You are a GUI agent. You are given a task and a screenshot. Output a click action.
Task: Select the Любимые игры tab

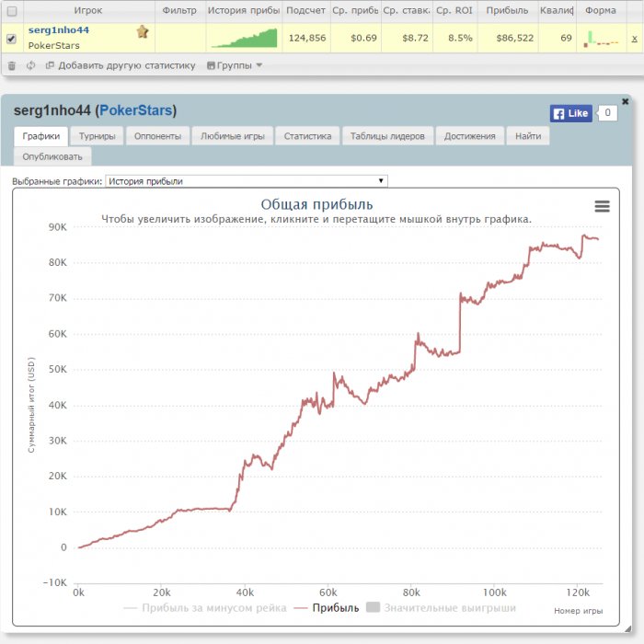(233, 136)
